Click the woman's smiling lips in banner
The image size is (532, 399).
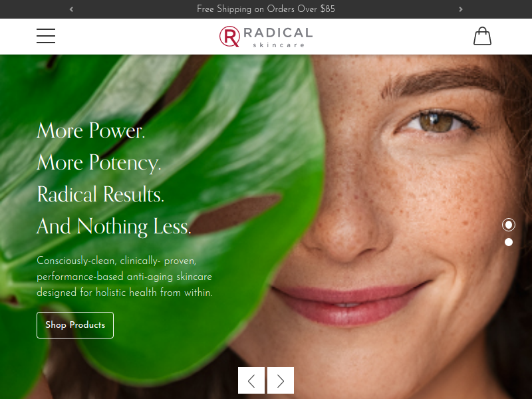pyautogui.click(x=350, y=301)
